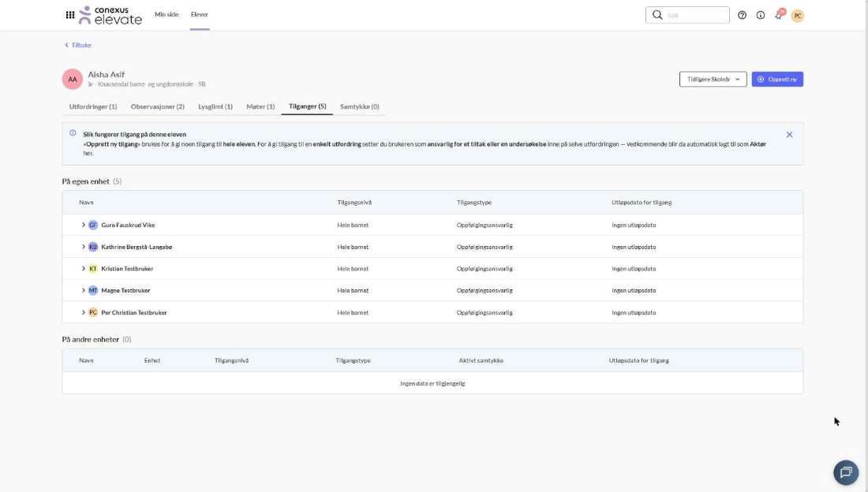Click the student name Aisha Asif
The height and width of the screenshot is (492, 868).
click(x=107, y=74)
